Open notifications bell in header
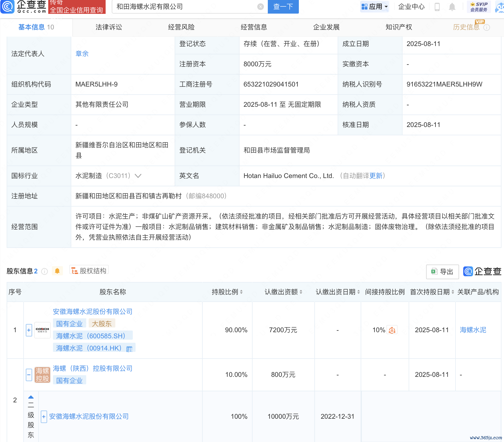The width and height of the screenshot is (504, 442). point(452,7)
